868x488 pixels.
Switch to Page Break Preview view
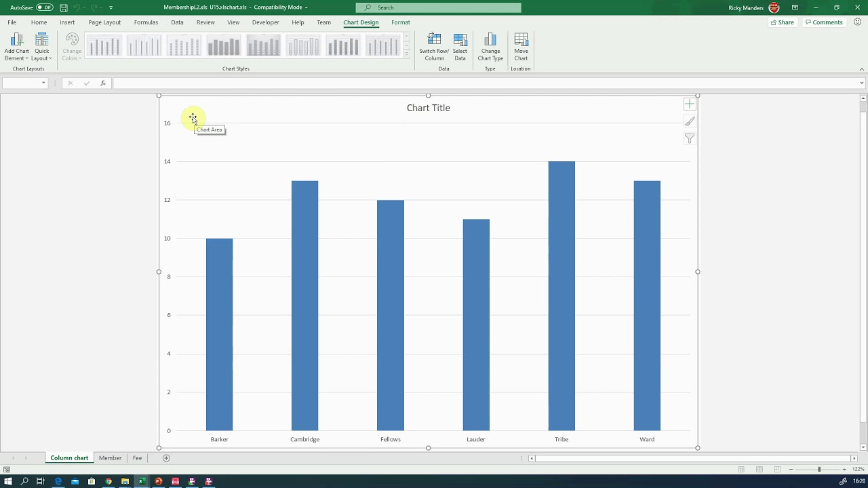777,469
